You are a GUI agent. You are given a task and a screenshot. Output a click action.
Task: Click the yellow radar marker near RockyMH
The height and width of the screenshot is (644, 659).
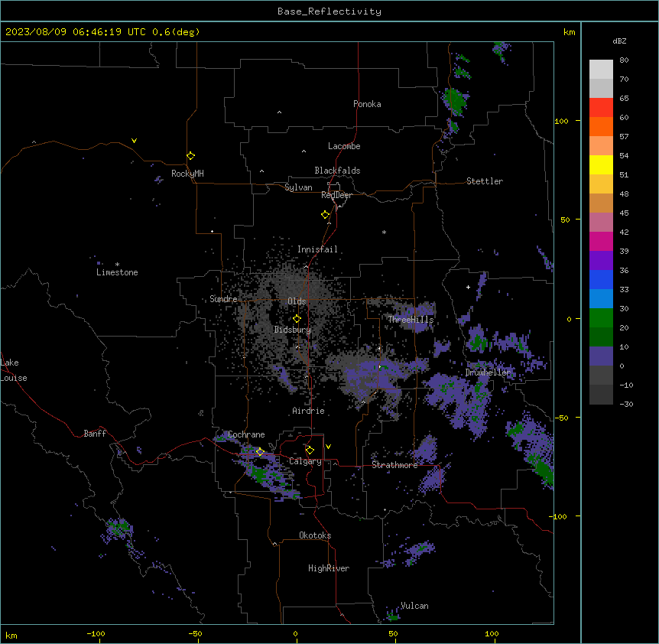[191, 156]
